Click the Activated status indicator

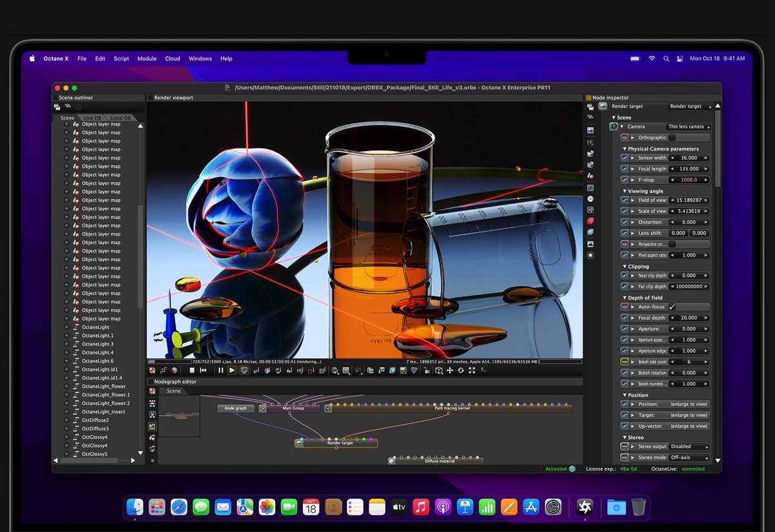(x=560, y=469)
